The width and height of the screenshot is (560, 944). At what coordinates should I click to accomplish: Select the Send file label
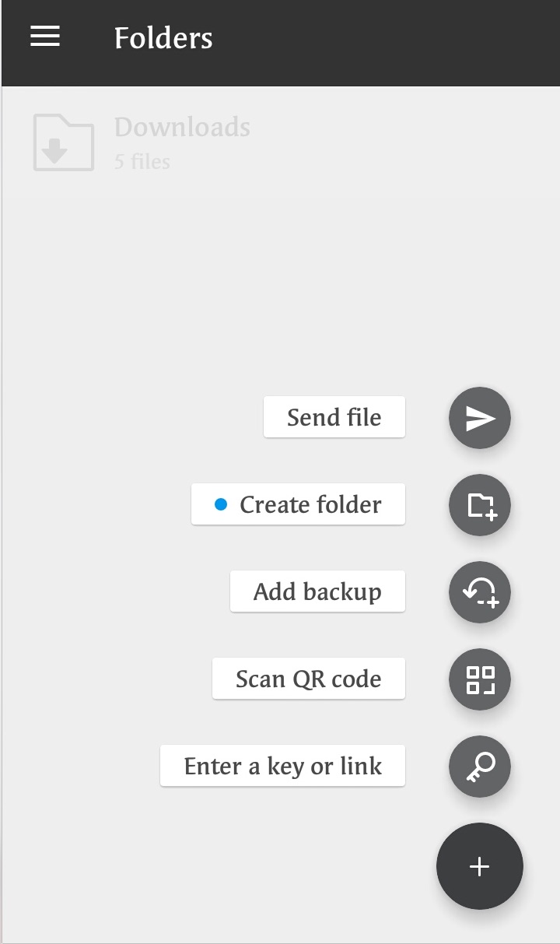334,417
